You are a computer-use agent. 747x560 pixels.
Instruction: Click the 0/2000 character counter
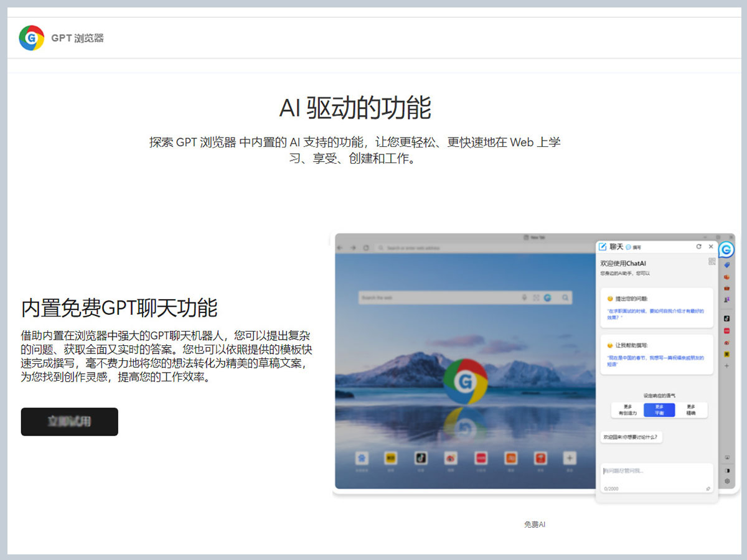611,489
